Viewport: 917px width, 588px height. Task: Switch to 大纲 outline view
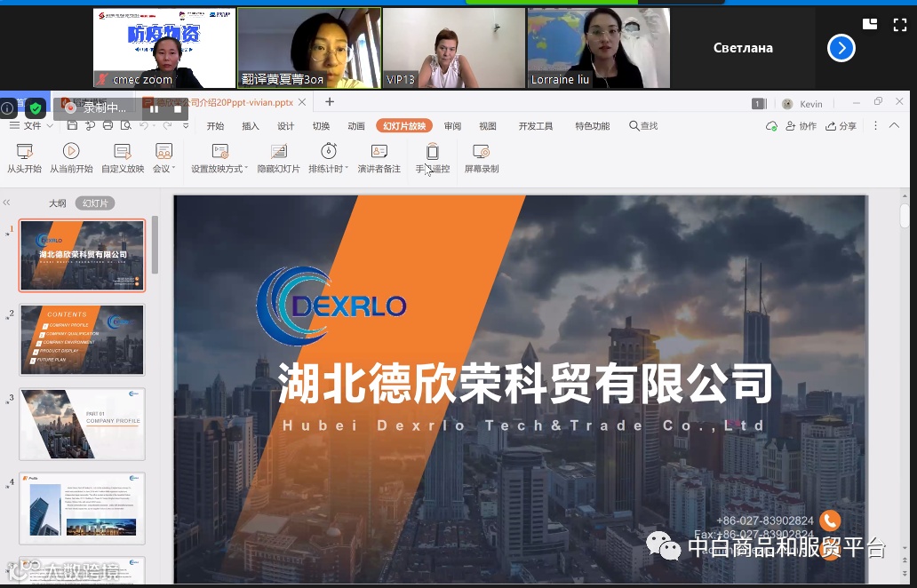coord(57,203)
